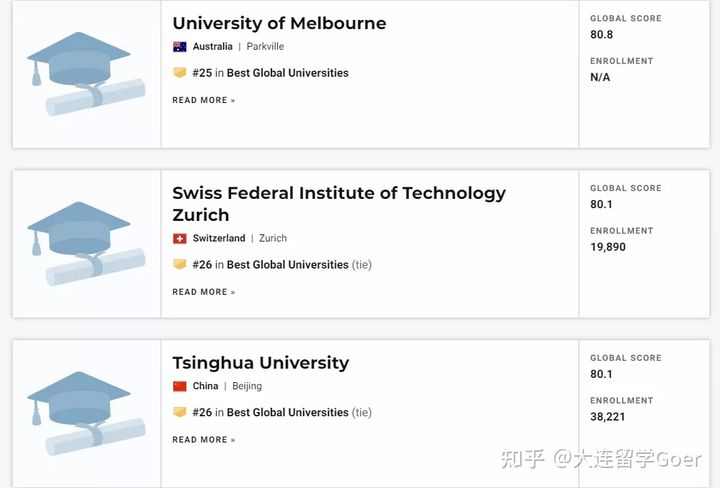Click the Switzerland flag icon

pos(180,238)
